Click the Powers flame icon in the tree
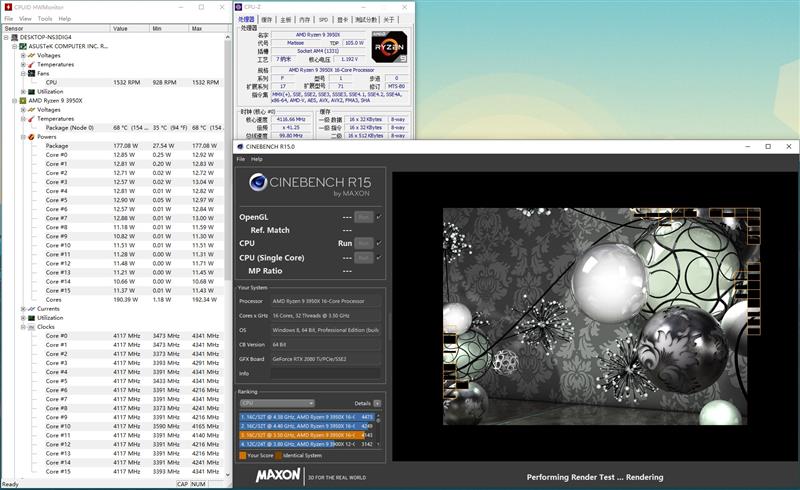800x490 pixels. [x=30, y=136]
